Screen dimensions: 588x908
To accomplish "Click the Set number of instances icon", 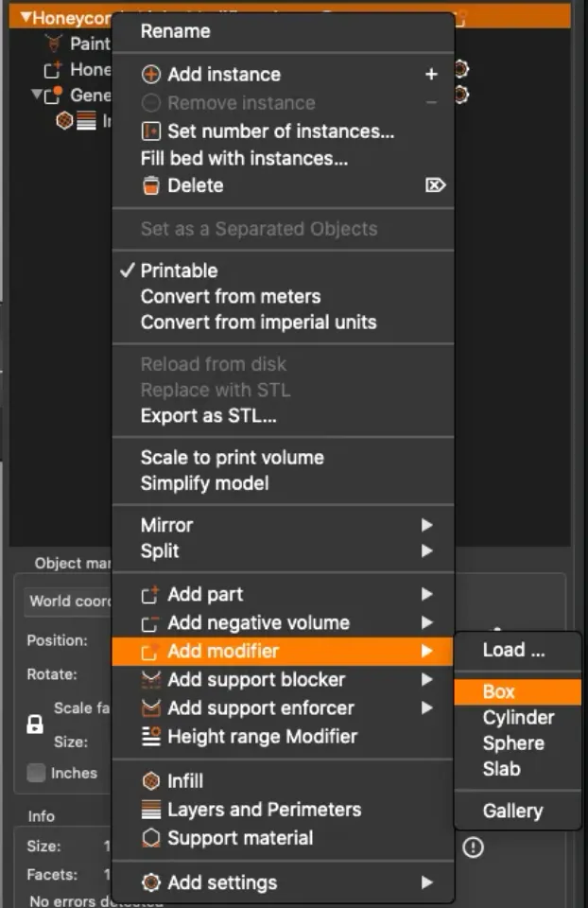I will (150, 131).
